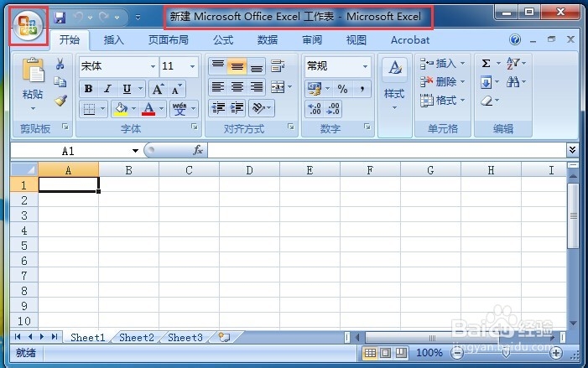Customize Quick Access Toolbar dropdown
Viewport: 588px width, 368px height.
(x=138, y=18)
